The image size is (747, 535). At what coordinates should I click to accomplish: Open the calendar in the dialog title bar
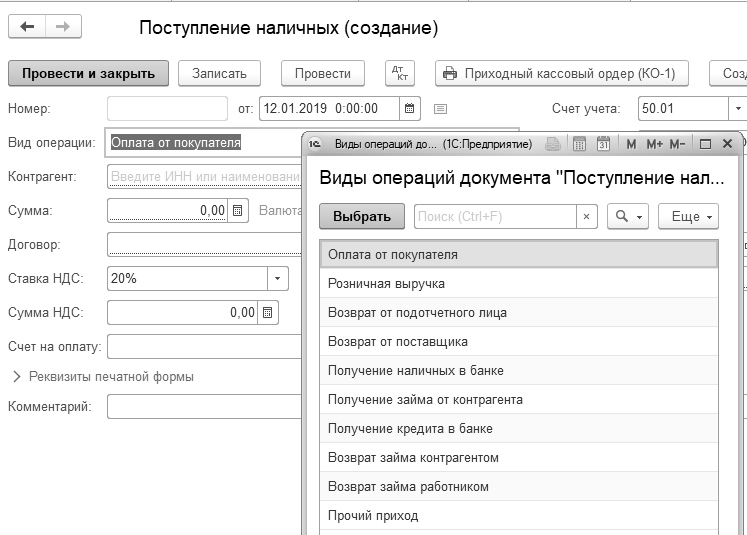coord(603,144)
